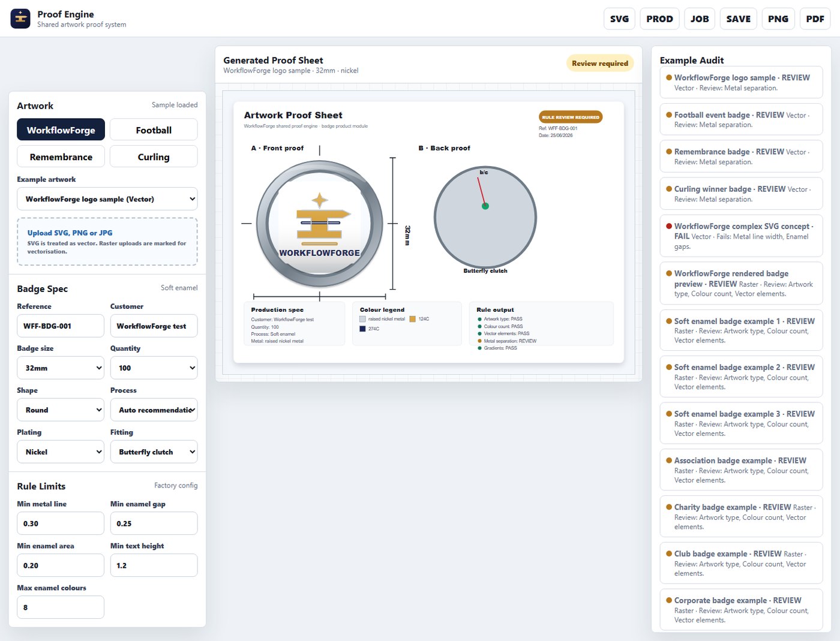Click the Proof Engine app logo icon
840x641 pixels.
[20, 19]
